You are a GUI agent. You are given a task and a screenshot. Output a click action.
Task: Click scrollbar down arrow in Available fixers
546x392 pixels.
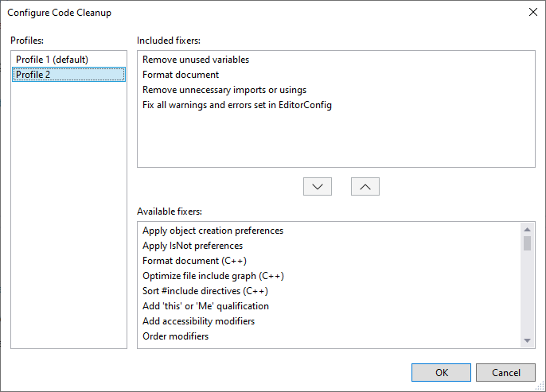527,341
